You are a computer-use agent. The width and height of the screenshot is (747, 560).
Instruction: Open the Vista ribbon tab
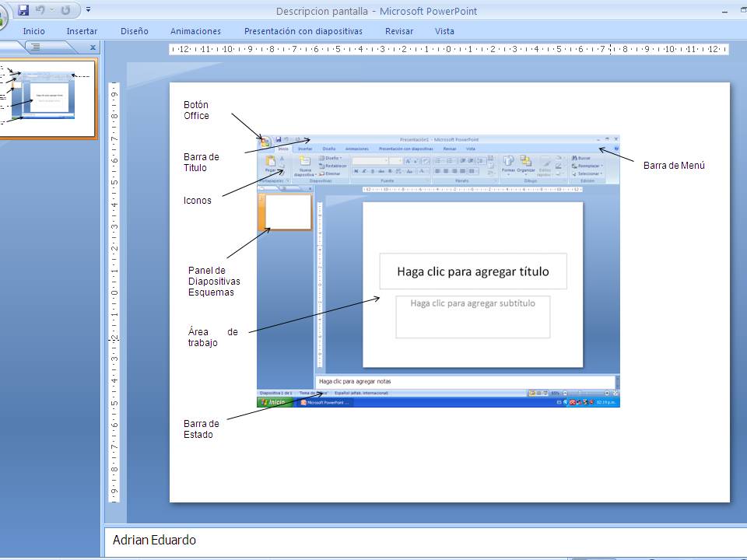pyautogui.click(x=444, y=31)
